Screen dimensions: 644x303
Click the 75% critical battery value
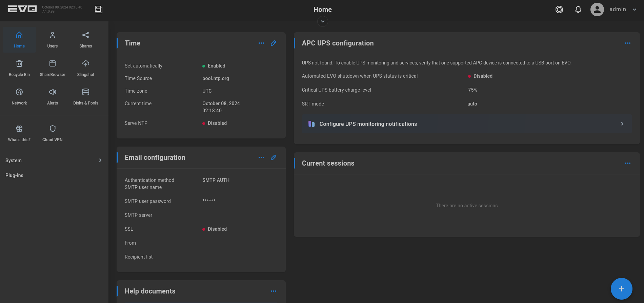(472, 90)
